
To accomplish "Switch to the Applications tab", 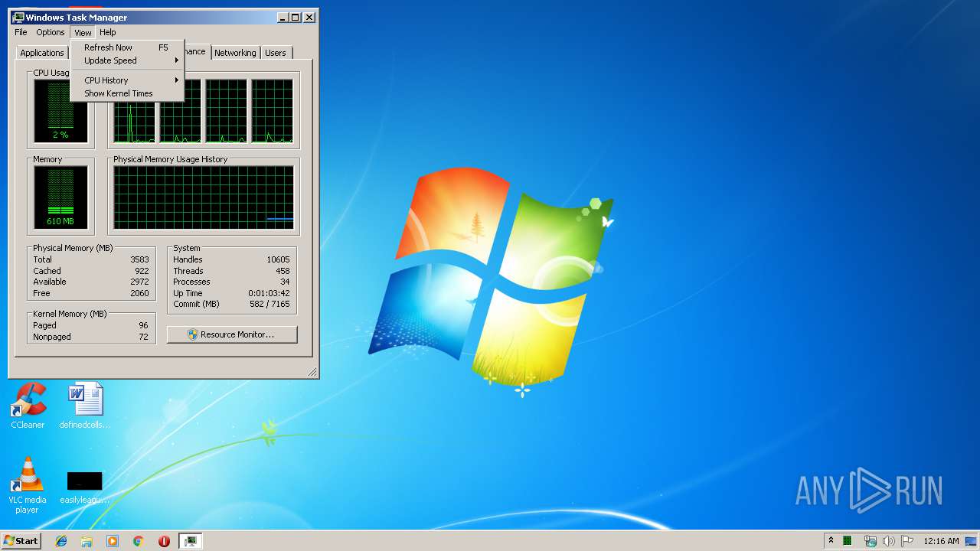I will click(41, 53).
